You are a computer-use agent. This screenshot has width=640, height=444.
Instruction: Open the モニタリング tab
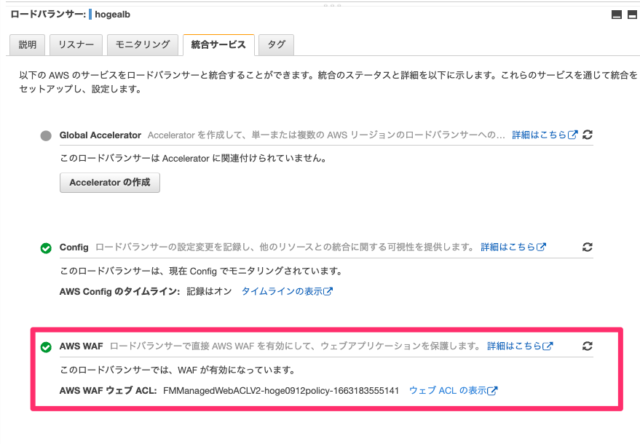coord(142,44)
